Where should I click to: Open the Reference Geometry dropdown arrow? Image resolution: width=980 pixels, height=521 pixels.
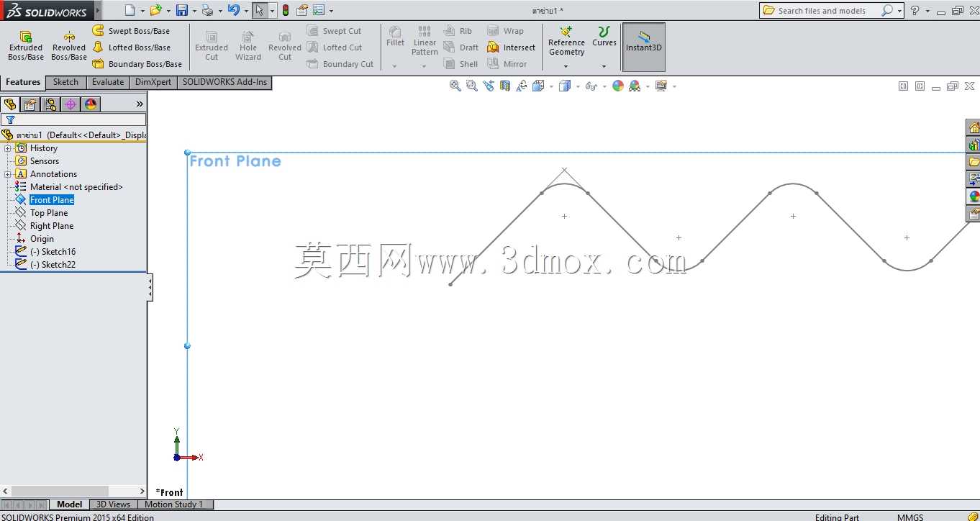(x=566, y=66)
